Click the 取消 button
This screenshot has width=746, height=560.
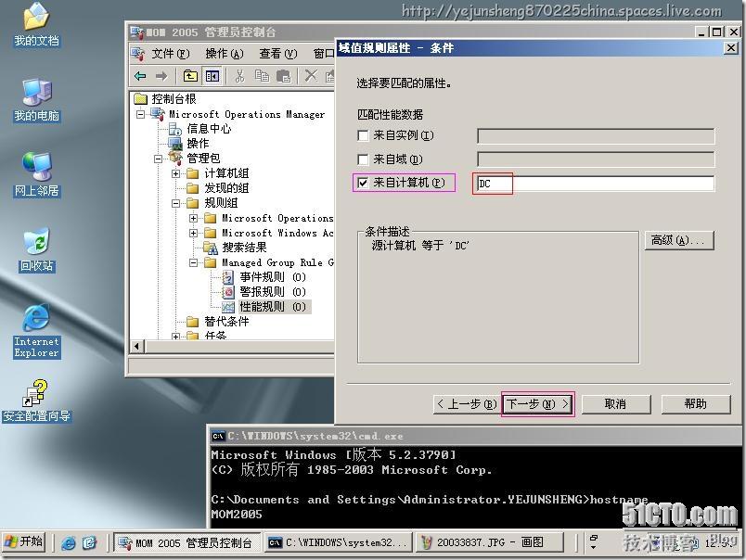616,404
